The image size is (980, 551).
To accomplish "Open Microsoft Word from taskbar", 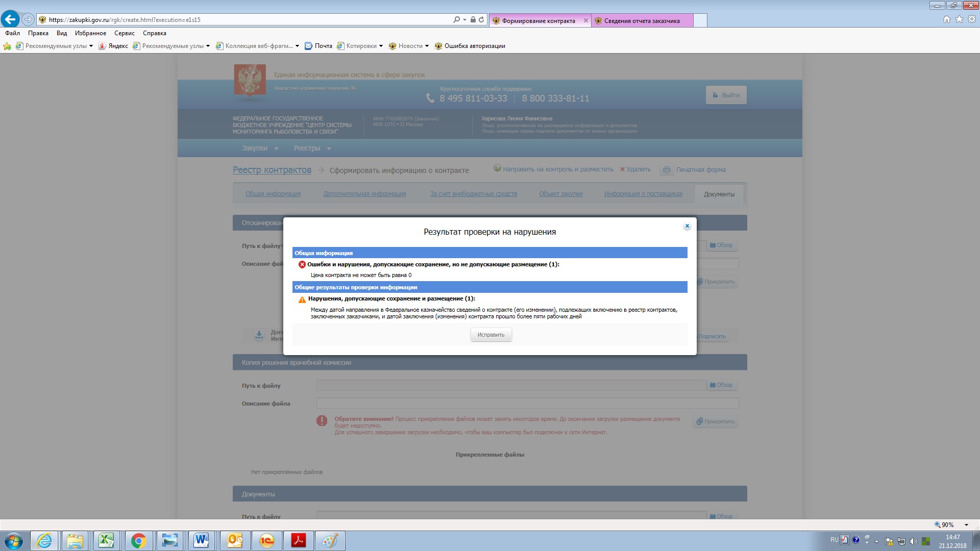I will click(x=201, y=540).
